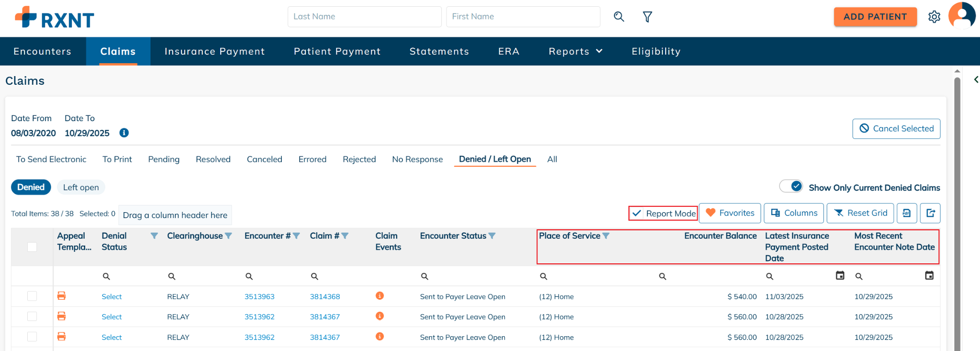Expand the Reports dropdown menu
The image size is (980, 351).
pyautogui.click(x=575, y=51)
